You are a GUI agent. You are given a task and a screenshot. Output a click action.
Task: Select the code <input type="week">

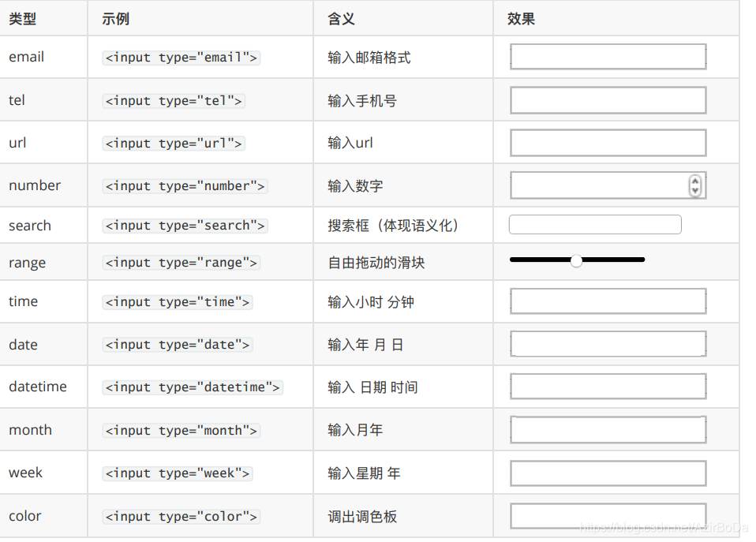coord(178,473)
